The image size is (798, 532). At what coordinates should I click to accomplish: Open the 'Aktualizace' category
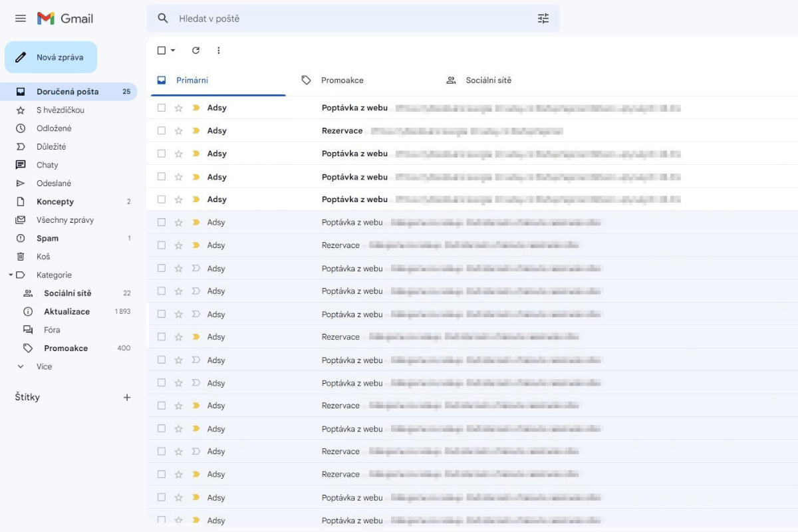click(x=69, y=311)
